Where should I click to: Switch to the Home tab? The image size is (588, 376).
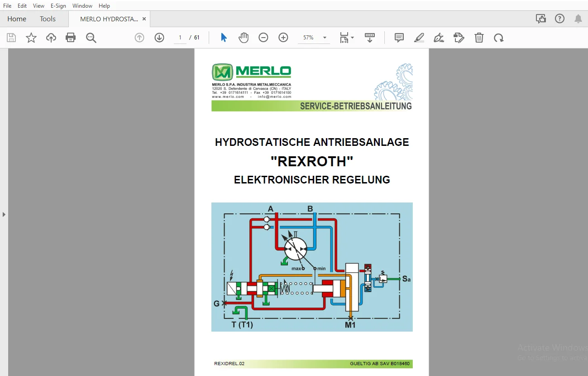pyautogui.click(x=17, y=19)
